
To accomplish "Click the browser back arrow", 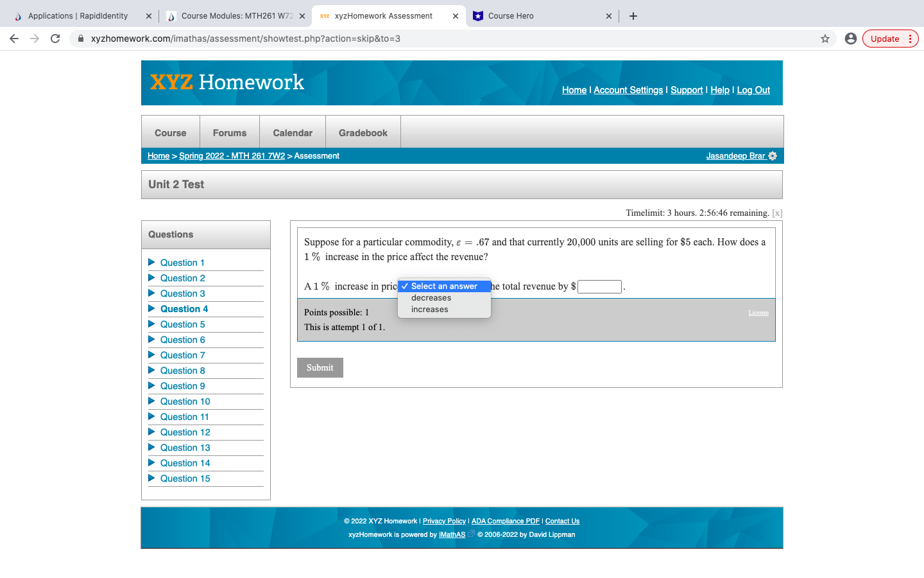I will (14, 39).
